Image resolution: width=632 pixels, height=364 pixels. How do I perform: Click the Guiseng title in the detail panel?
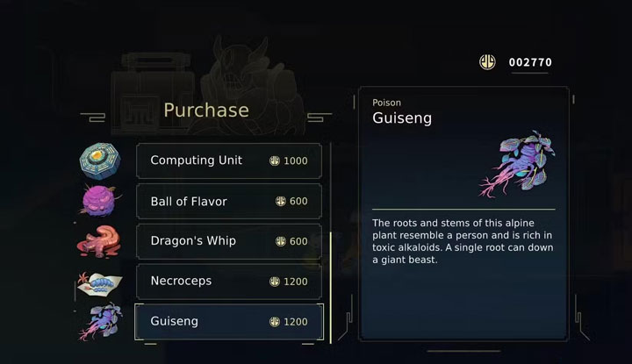click(x=402, y=118)
